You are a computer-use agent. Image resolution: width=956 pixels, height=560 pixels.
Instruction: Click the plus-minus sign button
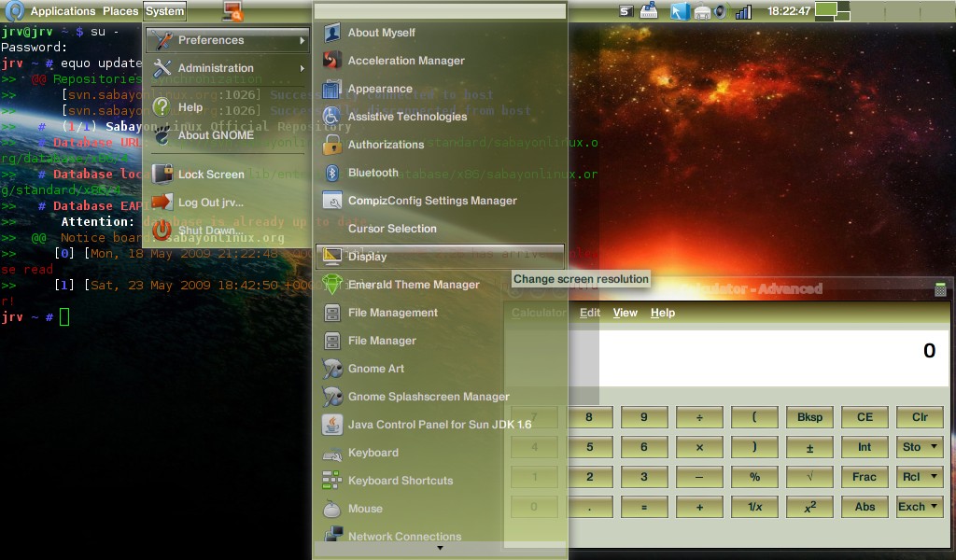click(809, 447)
